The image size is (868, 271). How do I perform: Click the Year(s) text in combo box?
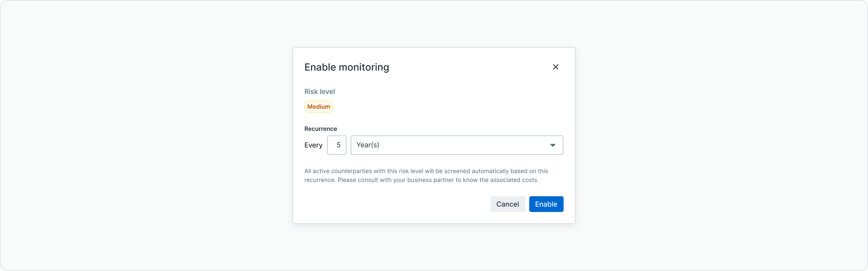pyautogui.click(x=368, y=145)
